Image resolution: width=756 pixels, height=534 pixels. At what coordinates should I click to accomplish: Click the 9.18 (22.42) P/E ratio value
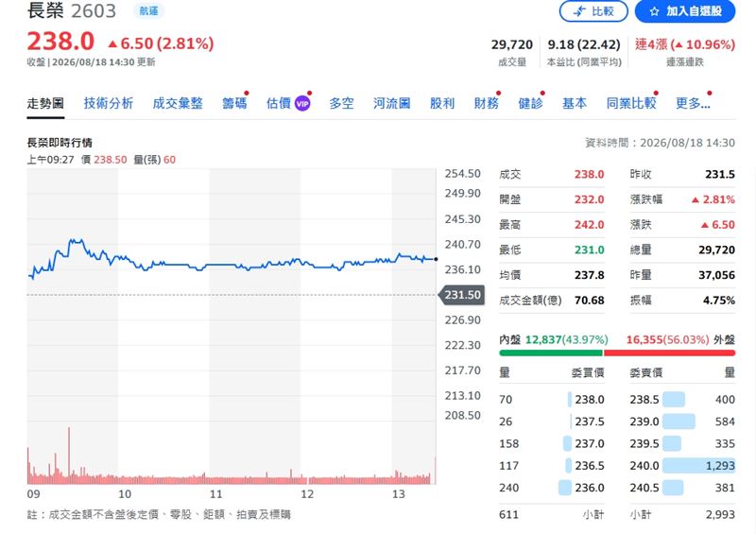[584, 44]
